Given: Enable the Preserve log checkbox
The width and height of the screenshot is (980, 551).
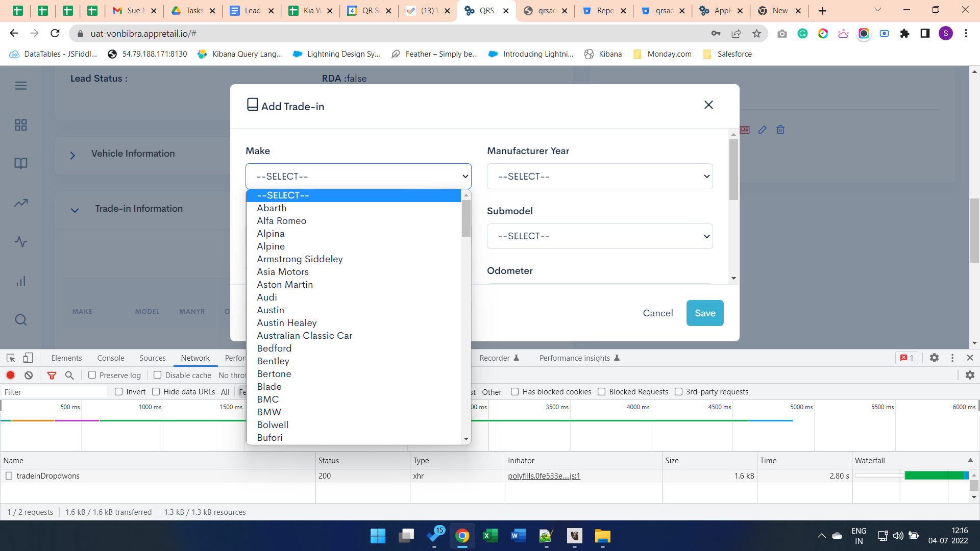Looking at the screenshot, I should 92,375.
